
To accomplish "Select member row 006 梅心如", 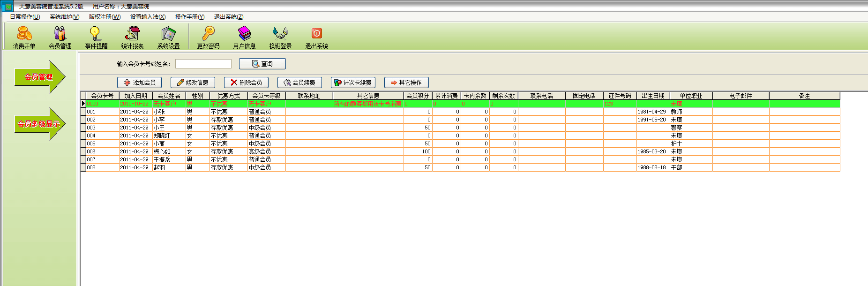I will coord(162,152).
